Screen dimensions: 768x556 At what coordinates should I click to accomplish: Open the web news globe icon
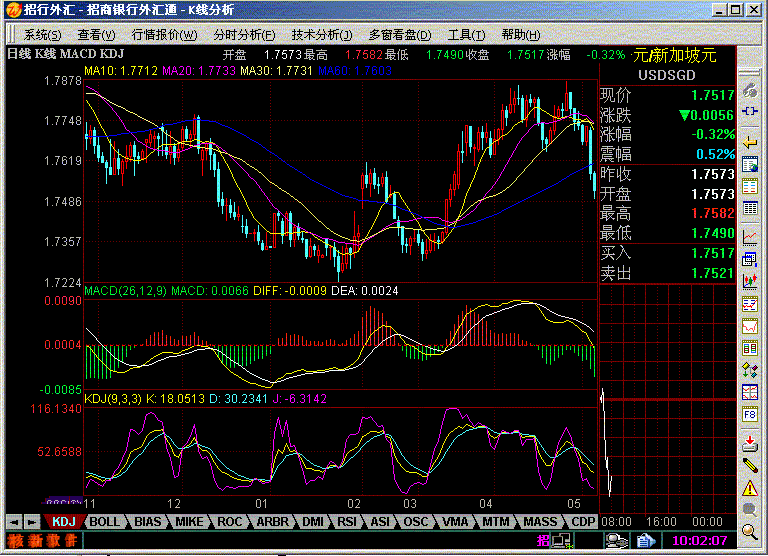click(x=750, y=165)
